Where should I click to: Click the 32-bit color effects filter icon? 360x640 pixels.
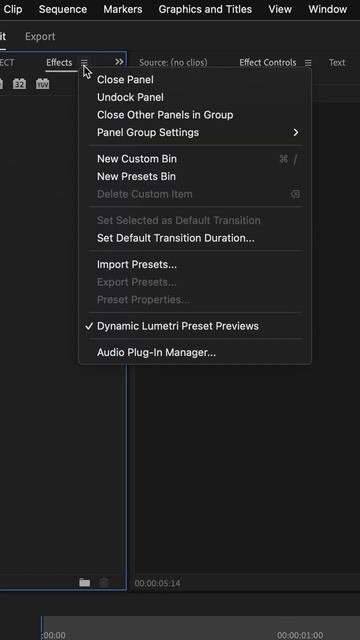[x=19, y=84]
